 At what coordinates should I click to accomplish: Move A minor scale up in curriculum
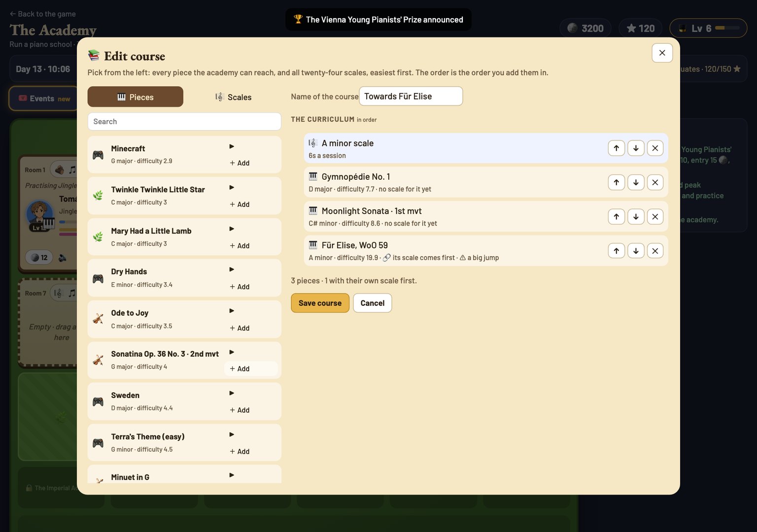click(x=617, y=148)
